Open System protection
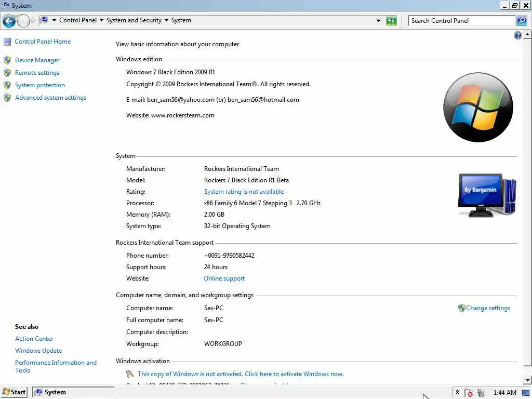532x399 pixels. coord(39,85)
